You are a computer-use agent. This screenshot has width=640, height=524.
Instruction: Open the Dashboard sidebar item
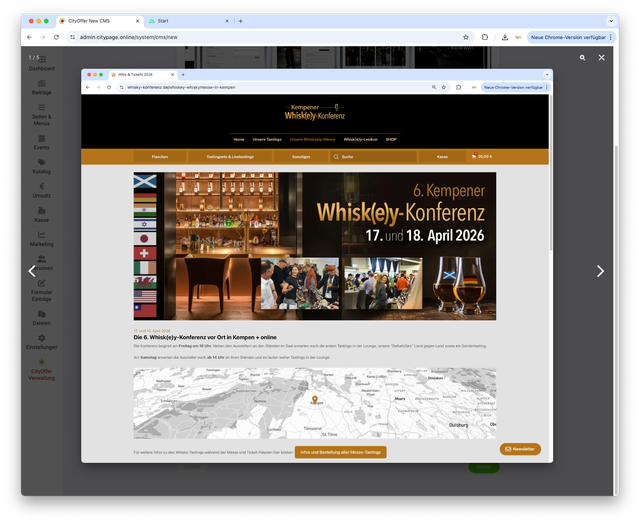[x=42, y=63]
